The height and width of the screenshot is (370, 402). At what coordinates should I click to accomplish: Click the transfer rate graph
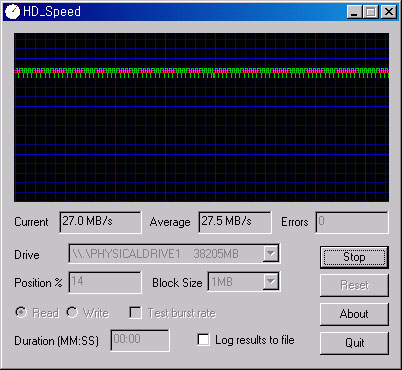[201, 117]
